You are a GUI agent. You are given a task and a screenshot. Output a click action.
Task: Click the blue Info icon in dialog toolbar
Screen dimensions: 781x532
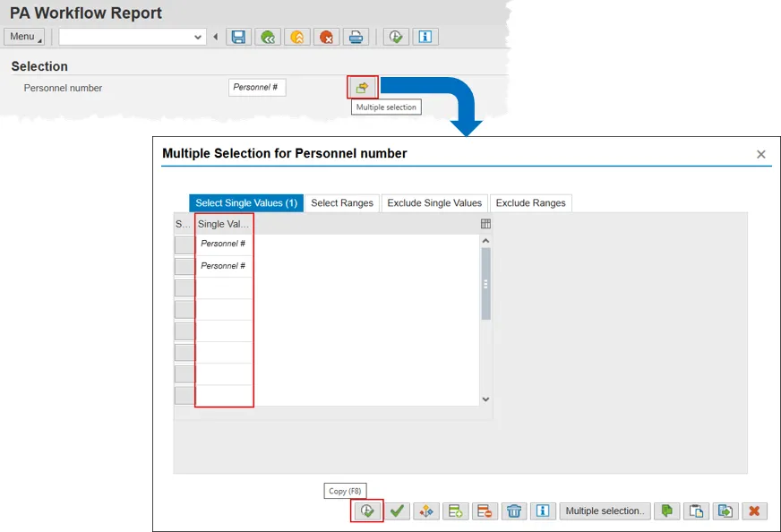tap(543, 511)
